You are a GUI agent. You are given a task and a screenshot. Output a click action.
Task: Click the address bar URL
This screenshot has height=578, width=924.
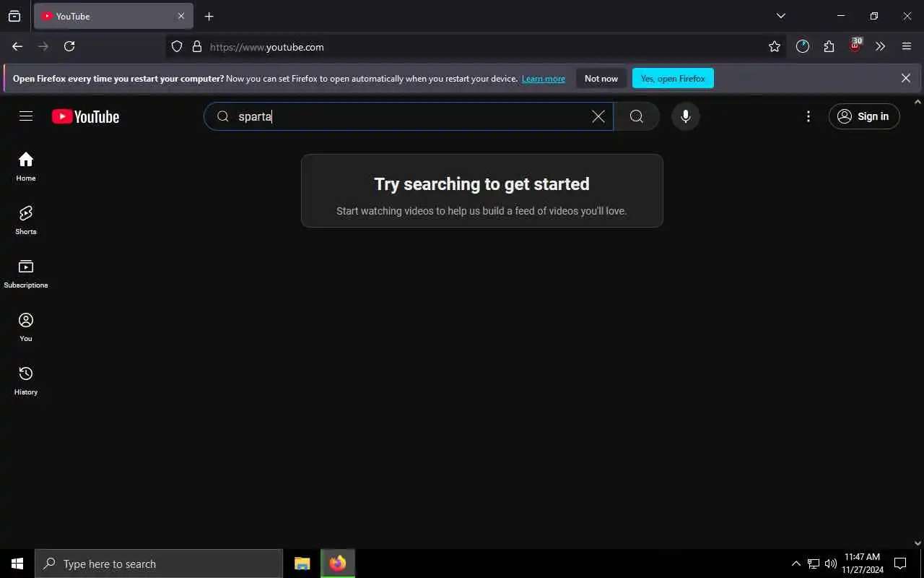click(266, 47)
